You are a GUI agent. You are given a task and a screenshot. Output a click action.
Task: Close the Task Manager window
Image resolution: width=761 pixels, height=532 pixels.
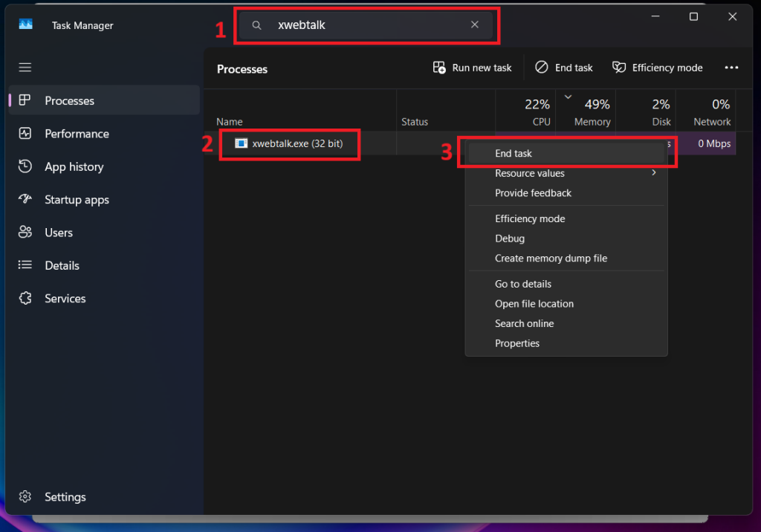(732, 17)
